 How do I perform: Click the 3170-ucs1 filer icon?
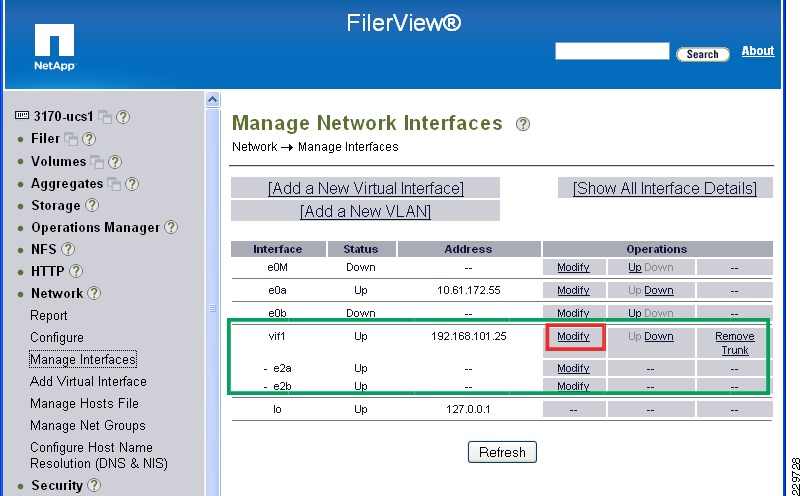[21, 115]
